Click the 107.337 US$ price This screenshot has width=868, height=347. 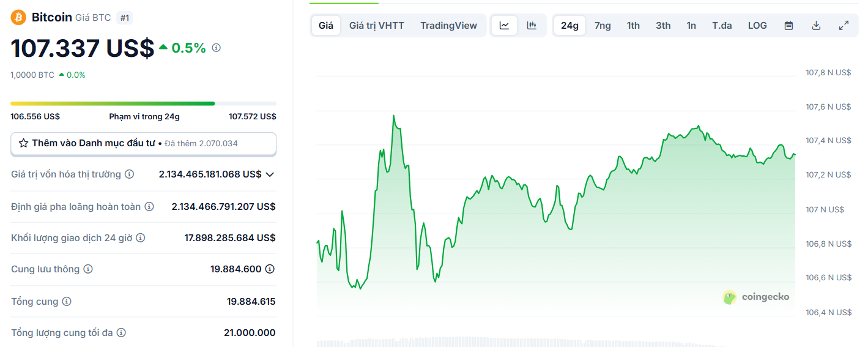pos(83,48)
